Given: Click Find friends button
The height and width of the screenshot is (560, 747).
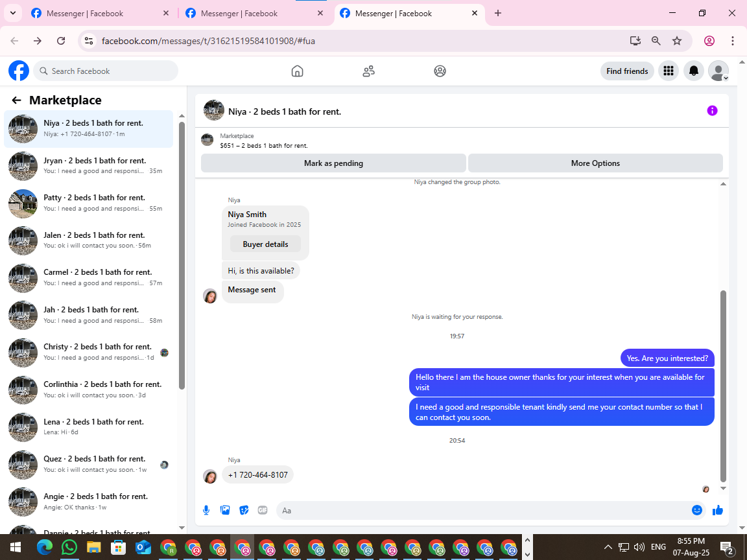Looking at the screenshot, I should point(627,71).
